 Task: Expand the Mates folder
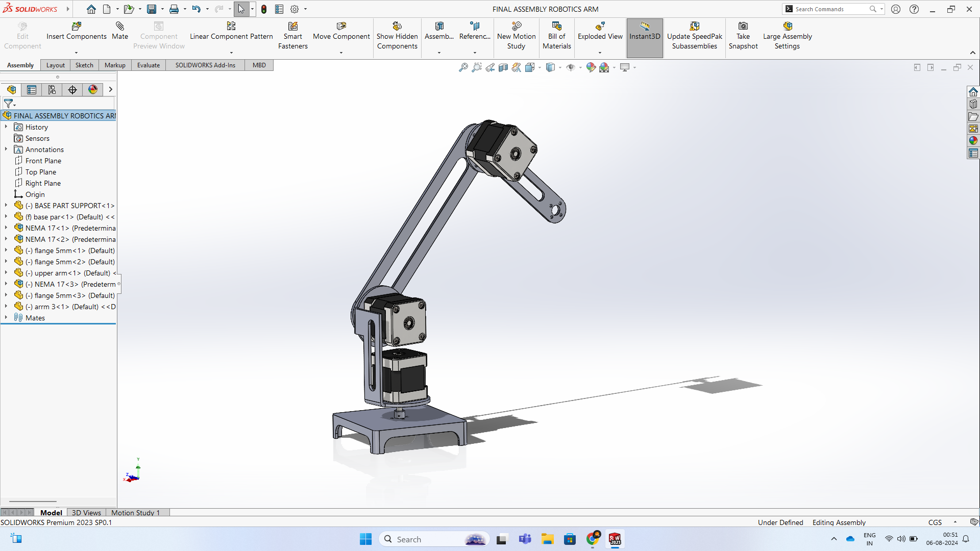[x=6, y=317]
